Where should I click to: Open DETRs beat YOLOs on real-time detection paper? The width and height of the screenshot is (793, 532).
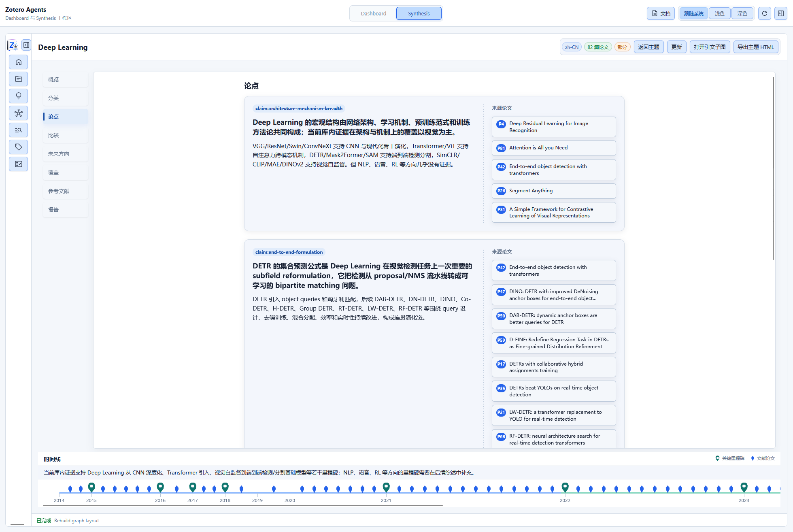553,391
